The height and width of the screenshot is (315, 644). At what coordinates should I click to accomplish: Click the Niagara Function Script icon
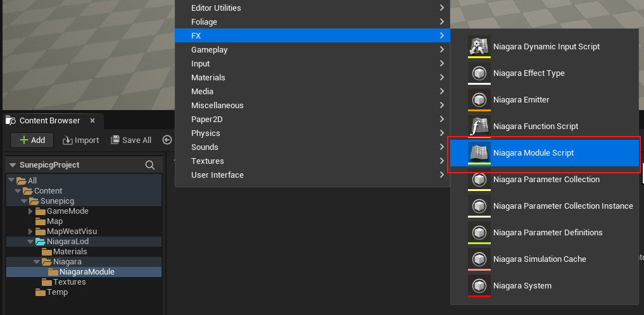point(479,126)
